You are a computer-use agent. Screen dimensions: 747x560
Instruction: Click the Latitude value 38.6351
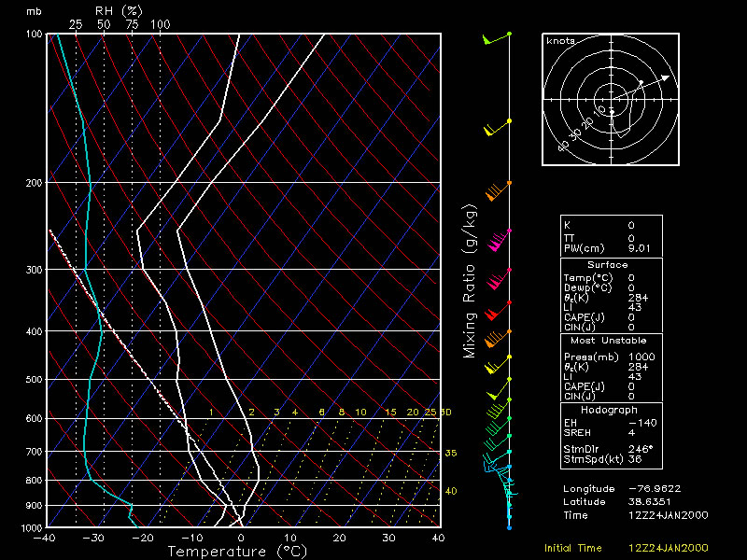pyautogui.click(x=650, y=502)
